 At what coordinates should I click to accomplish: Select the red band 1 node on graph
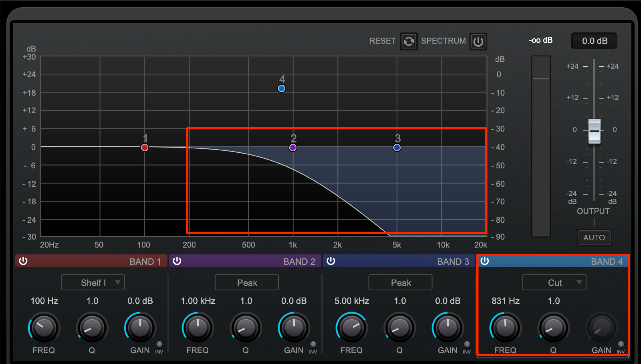pyautogui.click(x=145, y=148)
